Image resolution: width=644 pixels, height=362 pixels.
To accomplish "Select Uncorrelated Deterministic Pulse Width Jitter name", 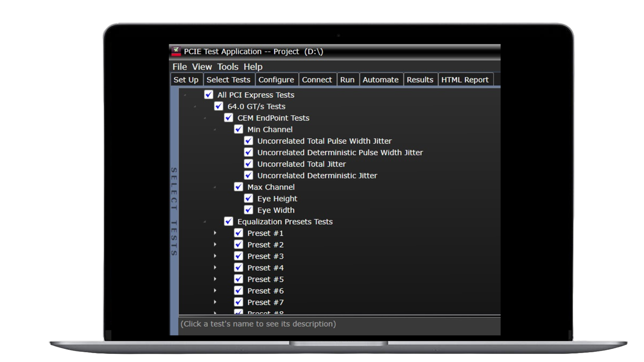I will [x=340, y=153].
